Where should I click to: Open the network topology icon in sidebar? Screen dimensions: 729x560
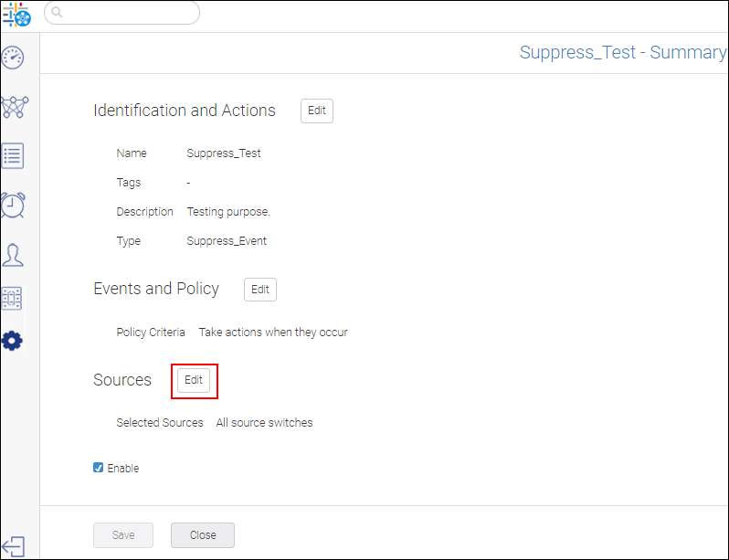click(x=14, y=107)
